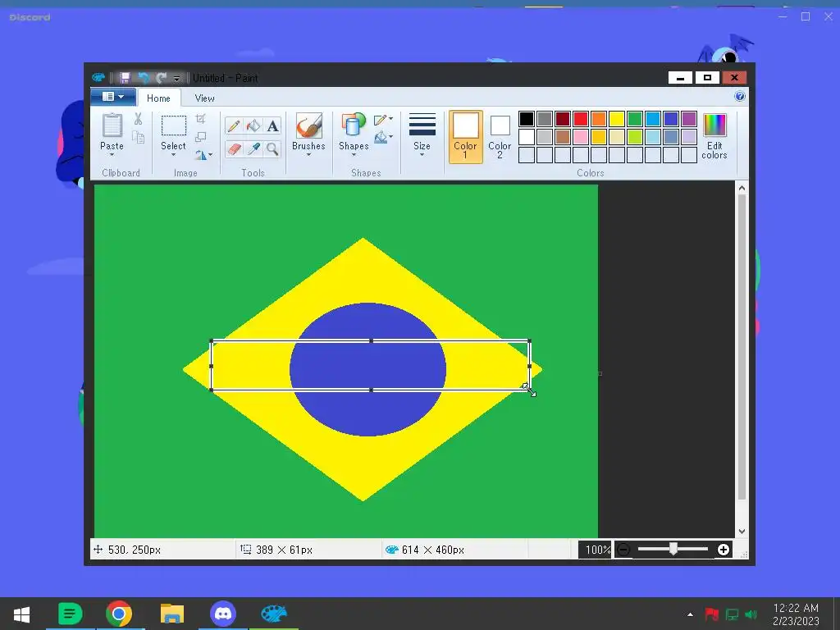Select the Fill with color bucket tool
The image size is (840, 630).
(x=253, y=126)
